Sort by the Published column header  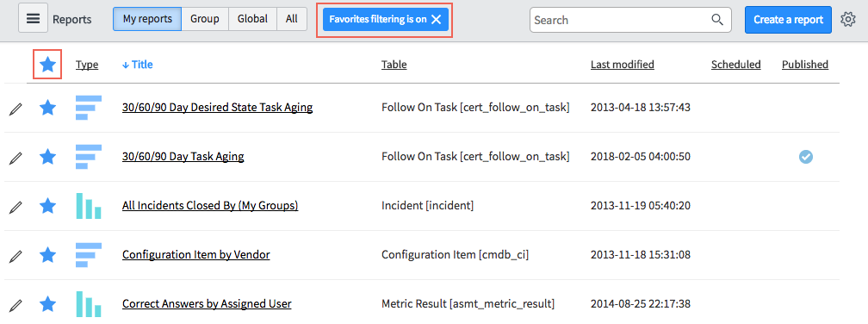[805, 65]
